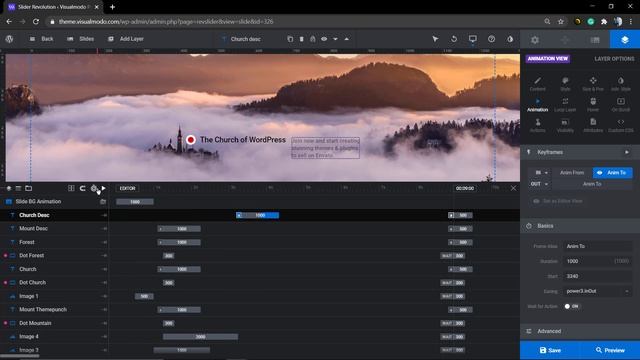
Task: Open the IN keyframe dropdown
Action: (x=541, y=173)
